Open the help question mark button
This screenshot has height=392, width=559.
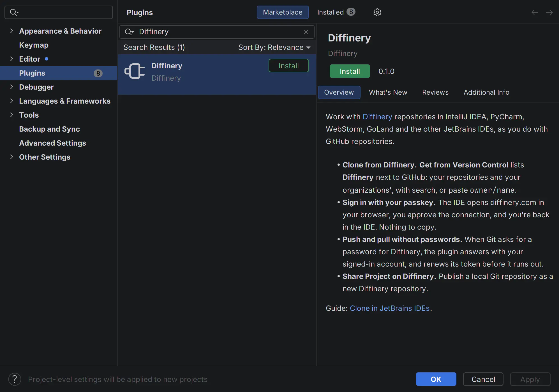[x=15, y=379]
